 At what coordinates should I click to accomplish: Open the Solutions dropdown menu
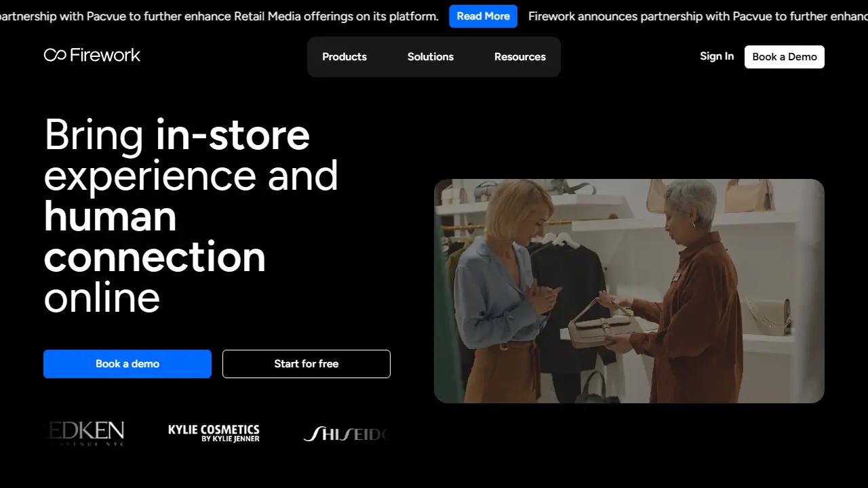(431, 57)
